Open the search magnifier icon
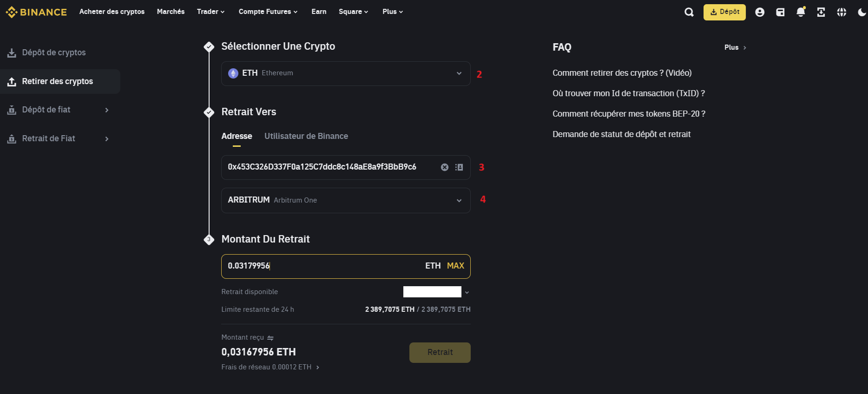This screenshot has height=394, width=868. point(689,12)
